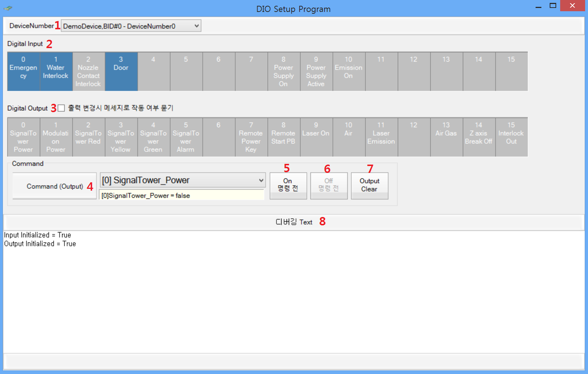Click the Command (Output) button
The height and width of the screenshot is (374, 588).
pyautogui.click(x=55, y=186)
